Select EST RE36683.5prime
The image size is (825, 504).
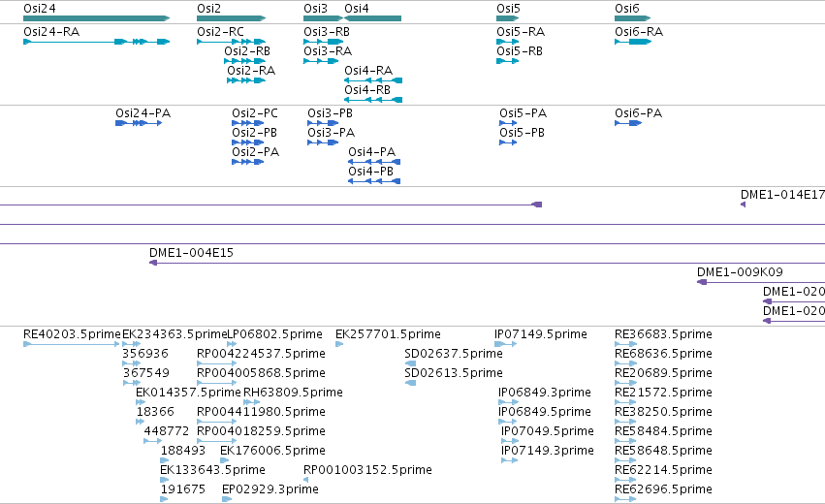pyautogui.click(x=625, y=345)
